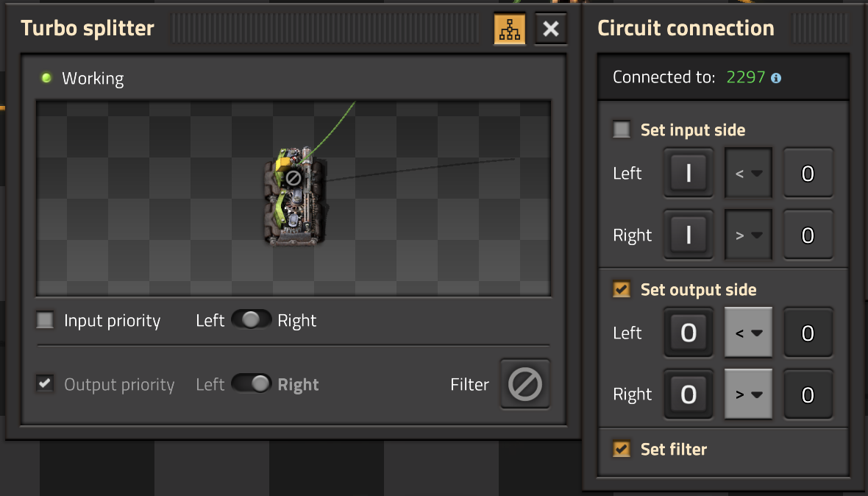This screenshot has width=868, height=496.
Task: Expand the input Right comparator dropdown
Action: click(x=748, y=235)
